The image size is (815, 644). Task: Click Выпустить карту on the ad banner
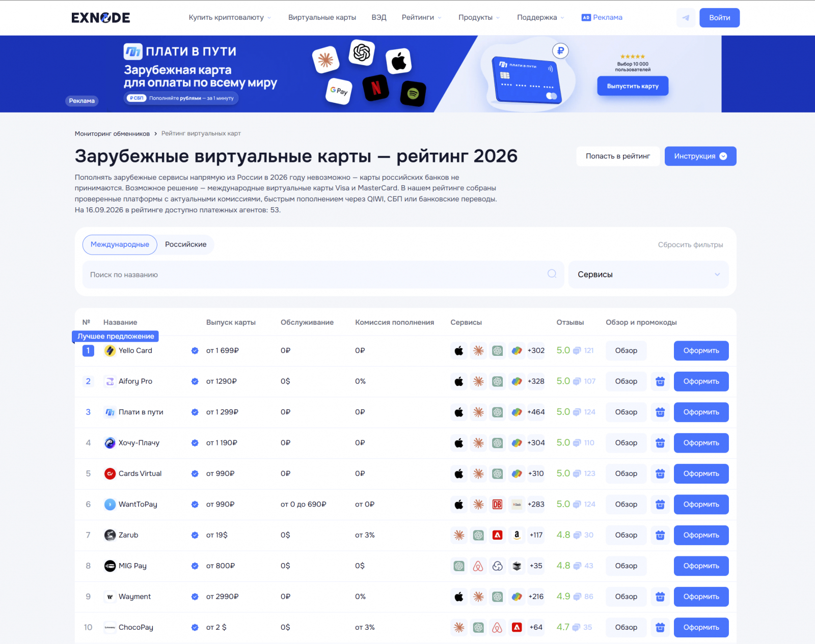coord(633,86)
